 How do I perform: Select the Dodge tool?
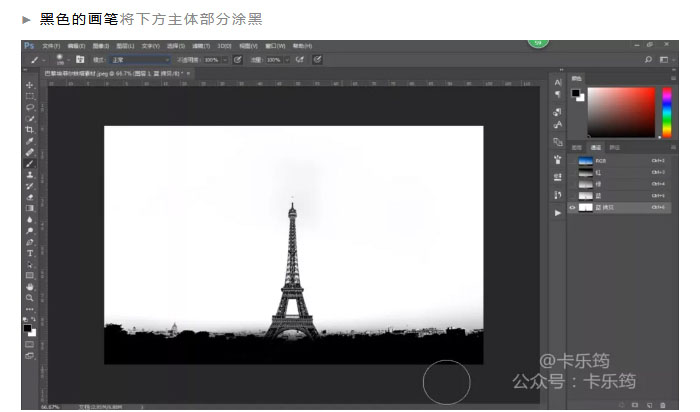click(x=29, y=231)
